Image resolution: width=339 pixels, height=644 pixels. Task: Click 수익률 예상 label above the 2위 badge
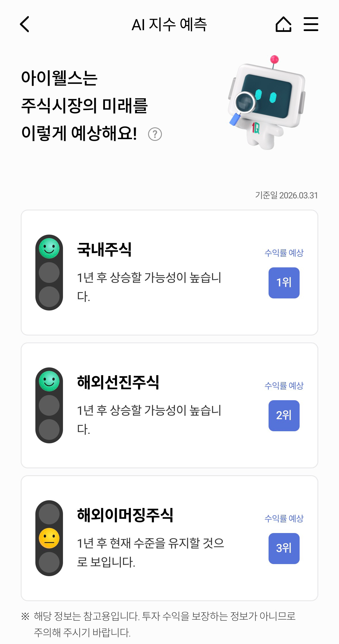pos(284,386)
